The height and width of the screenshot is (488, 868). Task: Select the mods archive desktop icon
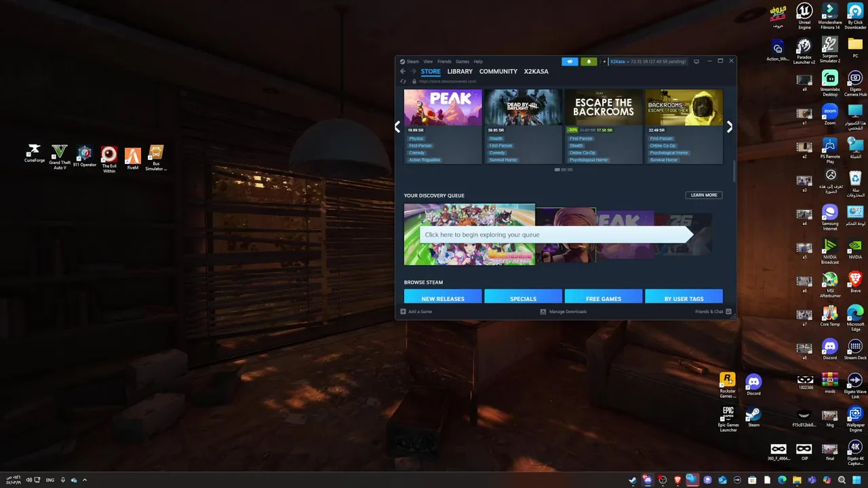(x=830, y=383)
